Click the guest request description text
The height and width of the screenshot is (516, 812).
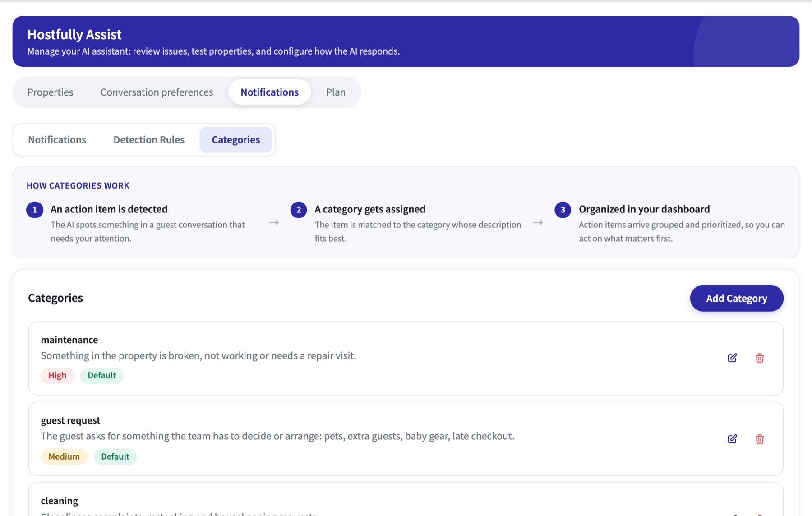(x=277, y=436)
